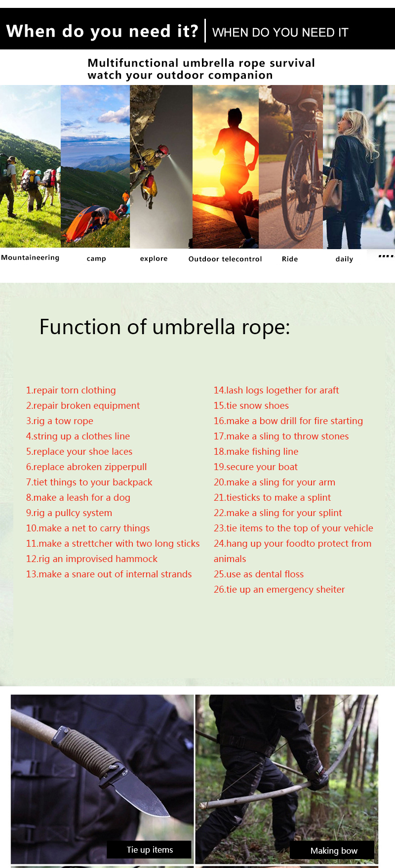Click the ellipsis dots after daily

click(x=386, y=256)
